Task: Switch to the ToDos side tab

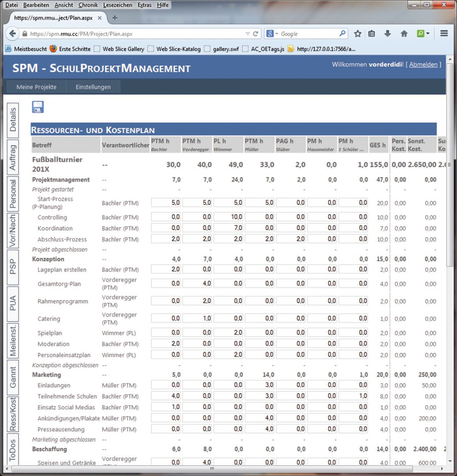Action: [x=13, y=449]
